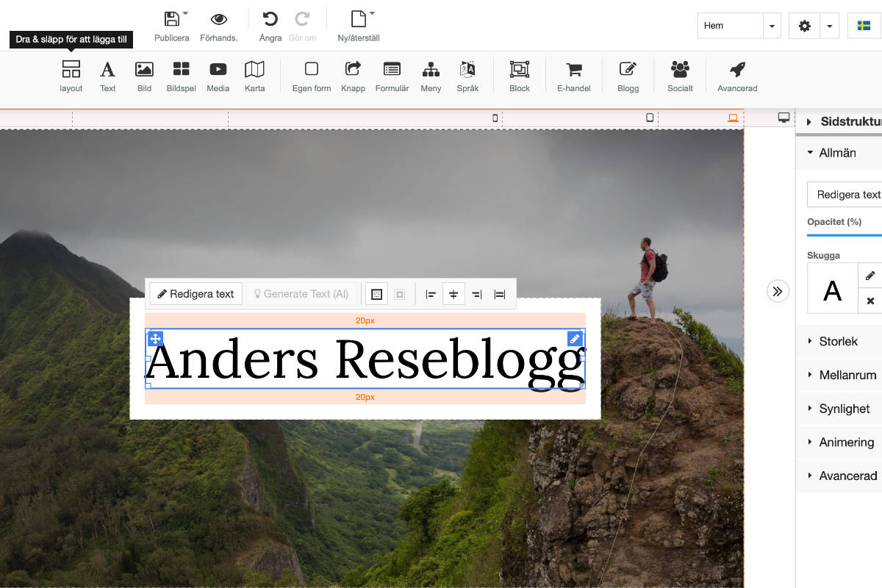
Task: Open the Socialt tool
Action: 680,76
